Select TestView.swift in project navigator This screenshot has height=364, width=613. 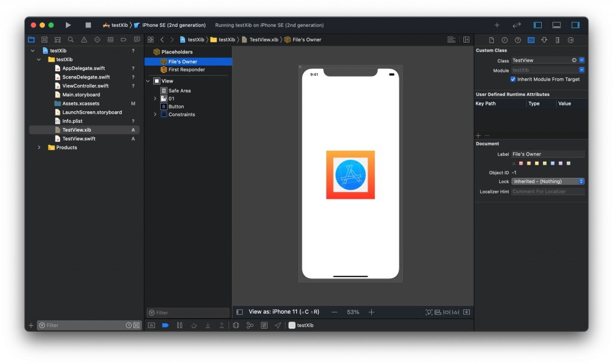78,139
